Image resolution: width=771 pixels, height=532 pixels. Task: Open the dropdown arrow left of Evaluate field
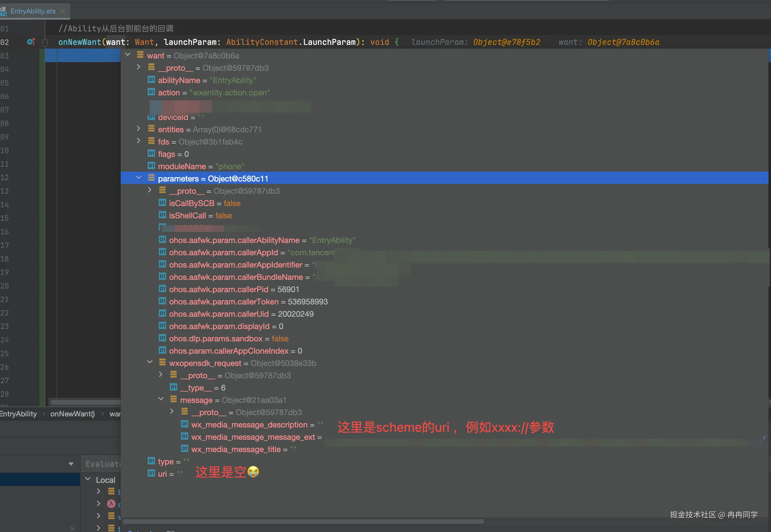71,464
